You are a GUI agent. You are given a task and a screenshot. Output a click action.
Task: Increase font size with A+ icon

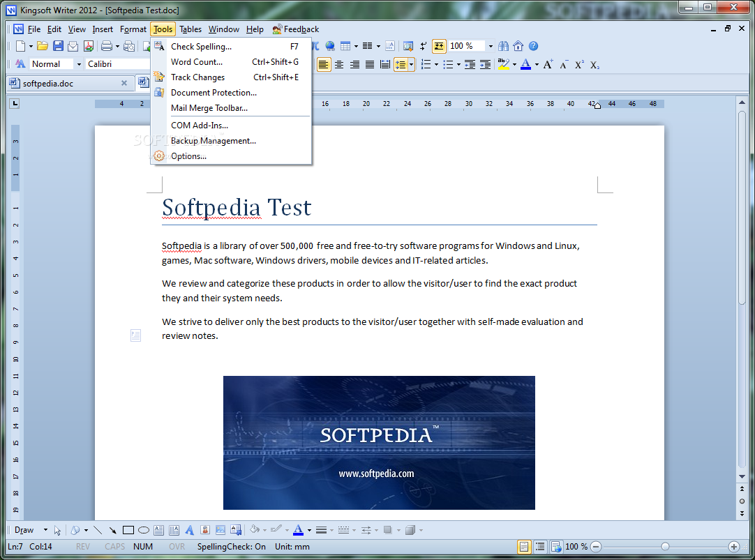(548, 64)
